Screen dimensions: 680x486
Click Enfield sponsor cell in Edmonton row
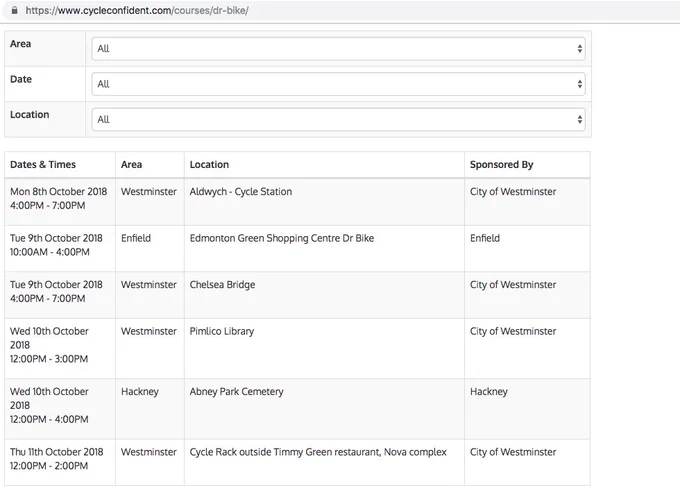pyautogui.click(x=485, y=238)
